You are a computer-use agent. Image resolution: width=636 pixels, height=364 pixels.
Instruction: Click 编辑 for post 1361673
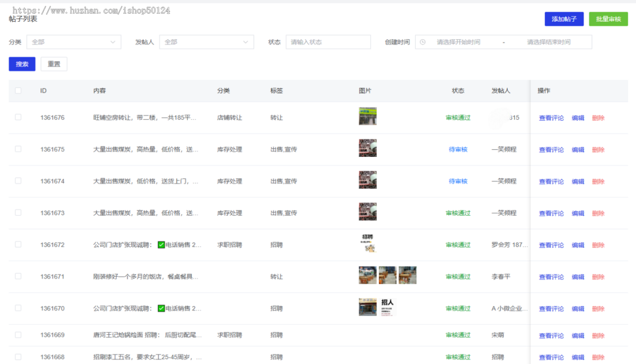point(578,213)
